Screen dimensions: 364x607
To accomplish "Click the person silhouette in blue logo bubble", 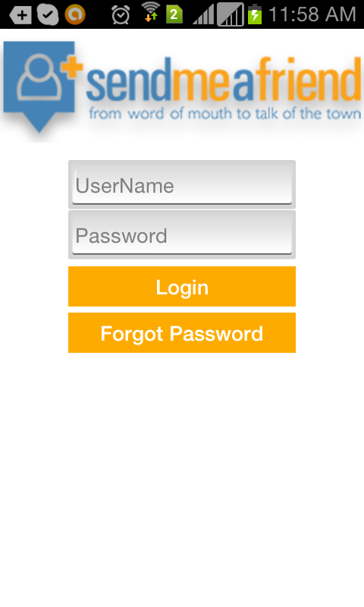I will click(x=39, y=77).
